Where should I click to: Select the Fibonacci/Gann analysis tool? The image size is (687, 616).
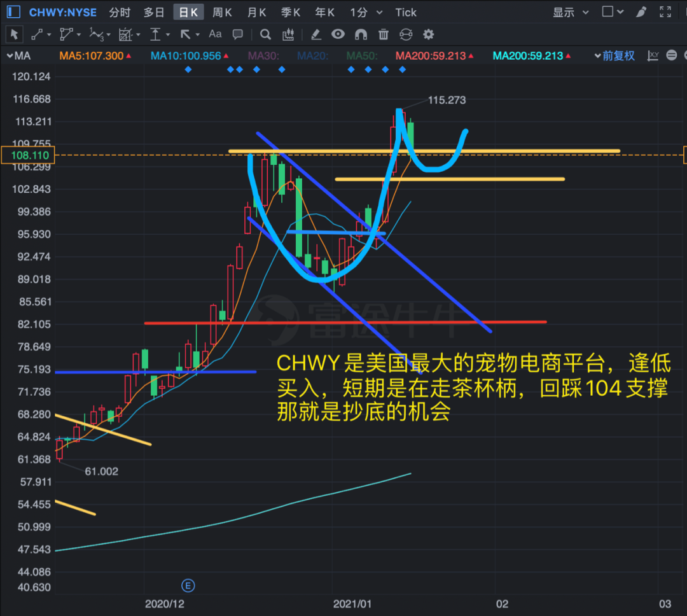click(125, 34)
